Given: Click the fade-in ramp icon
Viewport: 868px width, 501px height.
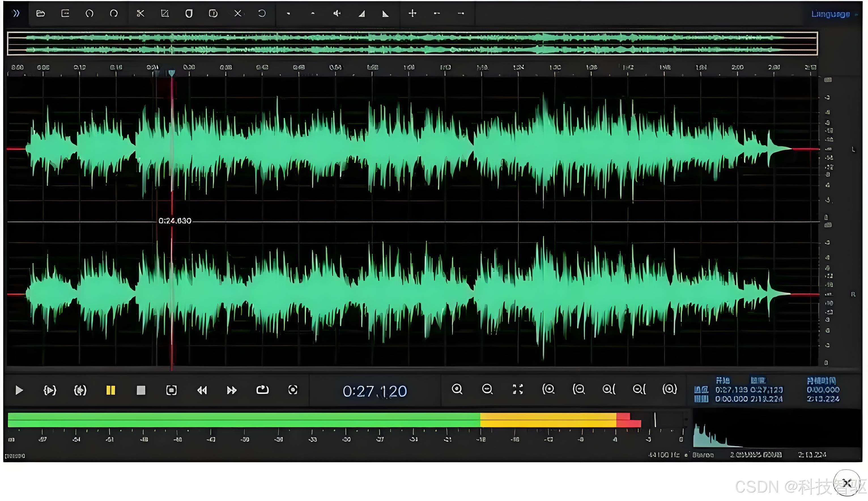Looking at the screenshot, I should (x=361, y=14).
